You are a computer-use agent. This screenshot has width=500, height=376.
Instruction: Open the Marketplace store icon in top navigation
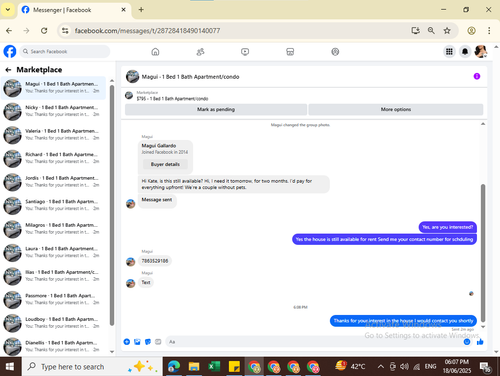click(x=290, y=52)
